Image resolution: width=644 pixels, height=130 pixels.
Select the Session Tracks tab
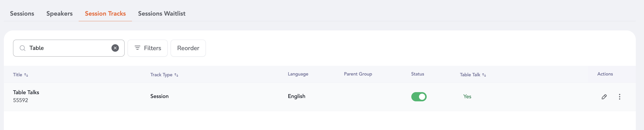[105, 14]
